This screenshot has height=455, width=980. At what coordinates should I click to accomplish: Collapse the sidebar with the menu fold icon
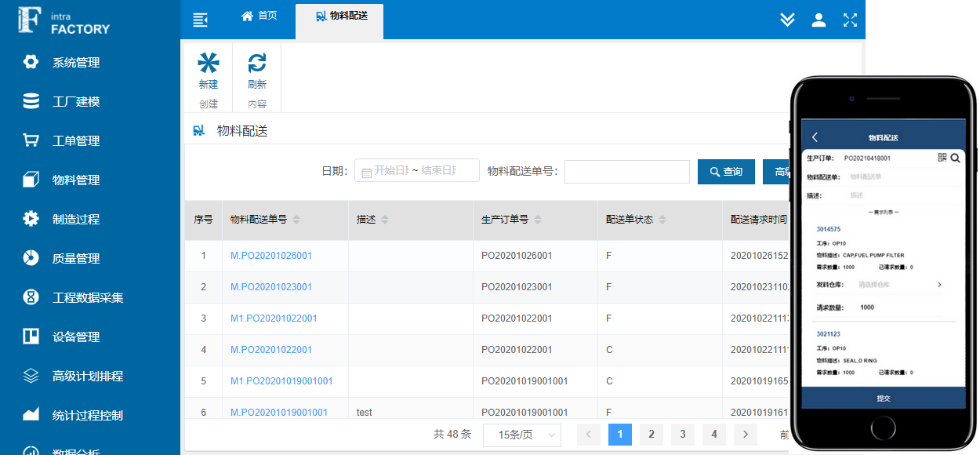(x=200, y=20)
